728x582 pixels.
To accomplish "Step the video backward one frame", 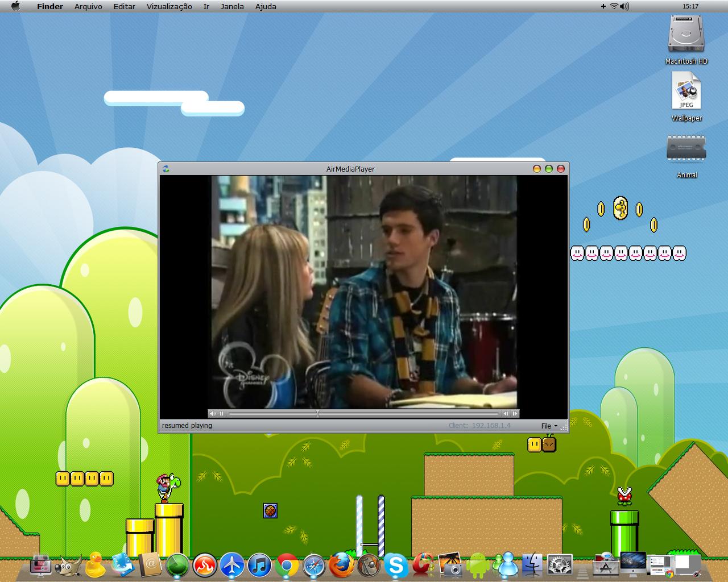I will pos(506,414).
